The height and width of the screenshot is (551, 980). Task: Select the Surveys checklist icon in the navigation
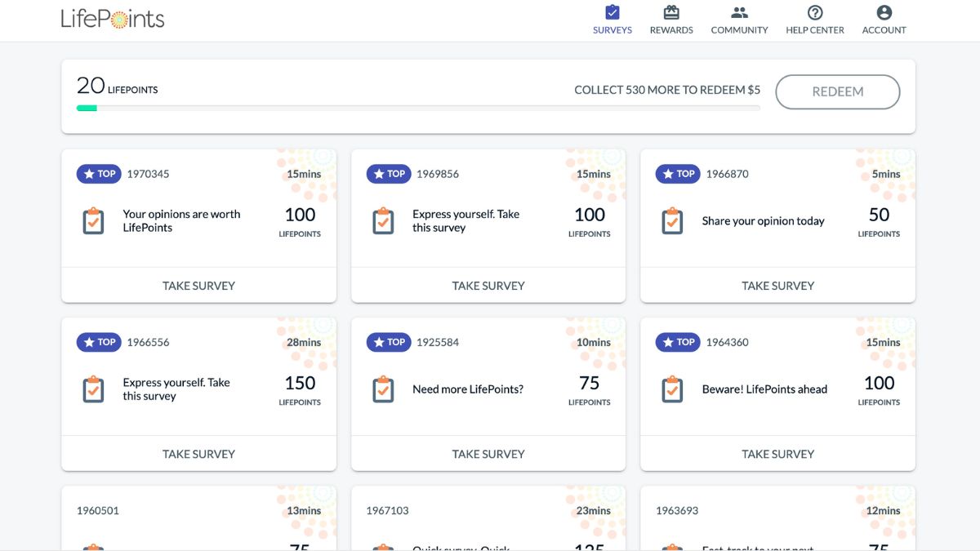click(612, 13)
